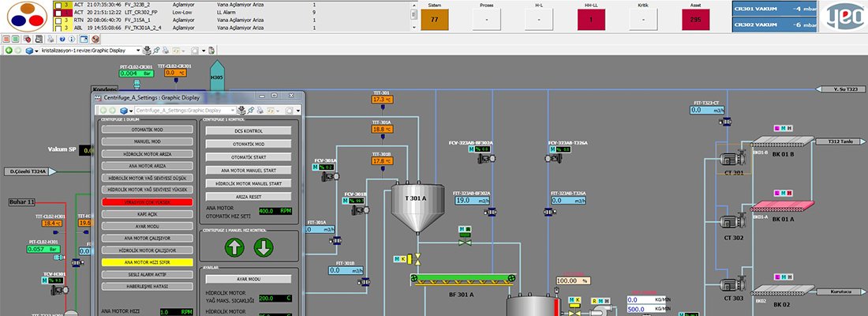This screenshot has width=868, height=316.
Task: Click the CT 302 motor icon
Action: pos(728,221)
